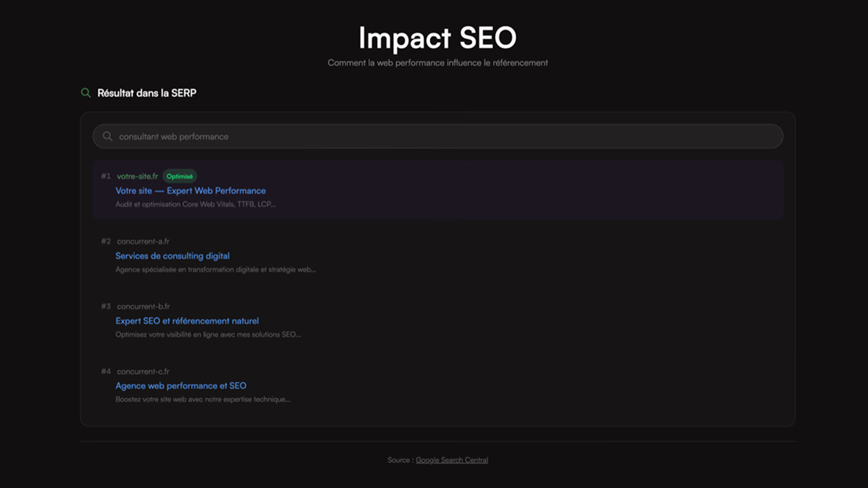
Task: Click the 'Boostez votre site web' snippet
Action: point(203,399)
